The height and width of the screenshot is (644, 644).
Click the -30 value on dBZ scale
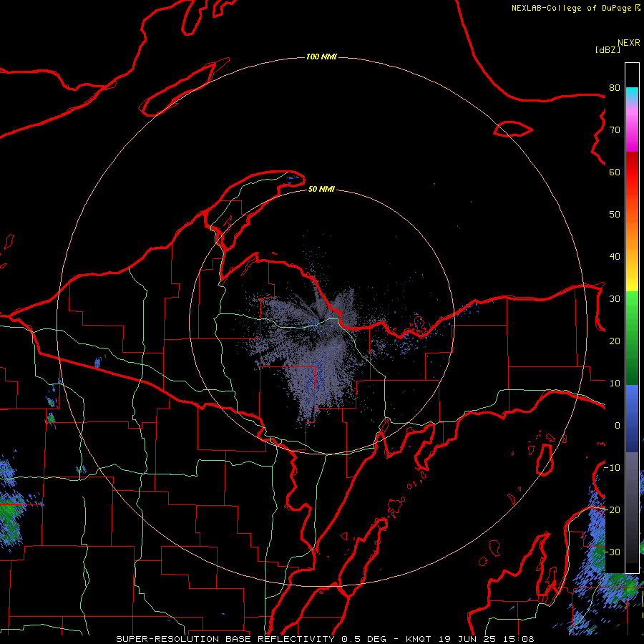(612, 552)
